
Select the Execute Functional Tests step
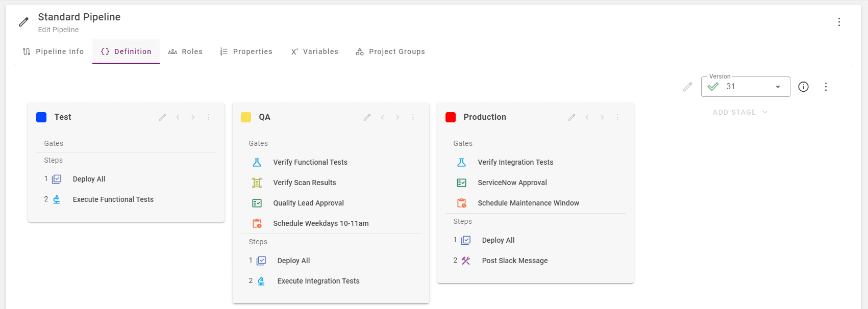[113, 199]
